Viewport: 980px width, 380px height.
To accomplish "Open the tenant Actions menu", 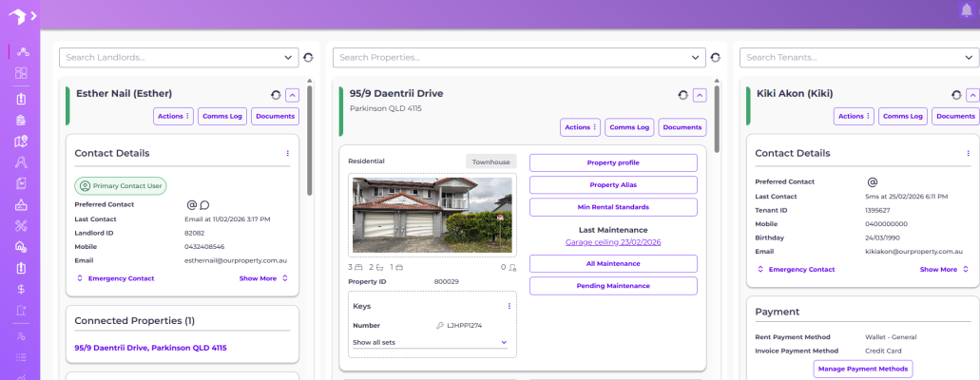I will [x=855, y=117].
